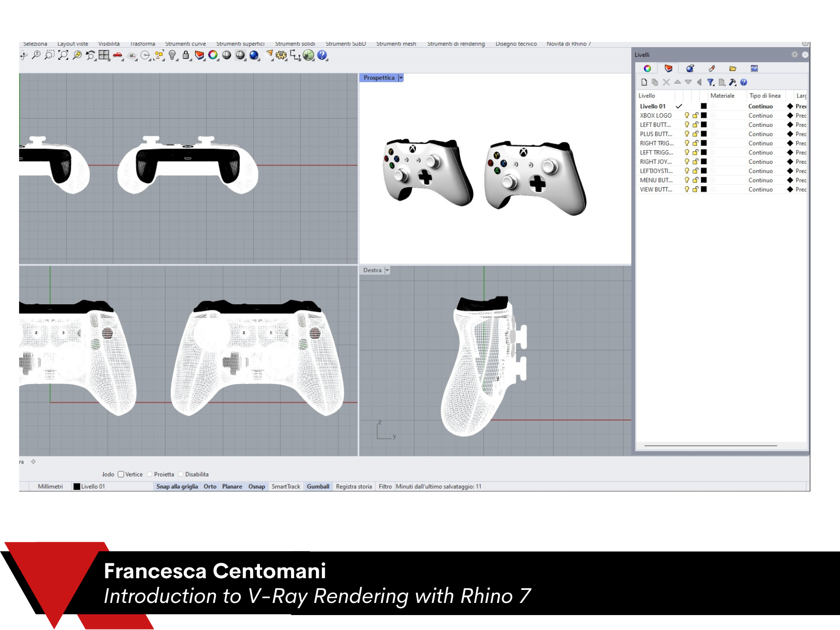This screenshot has height=630, width=840.
Task: Toggle lock on LEFT TRIGG layer
Action: pyautogui.click(x=695, y=153)
